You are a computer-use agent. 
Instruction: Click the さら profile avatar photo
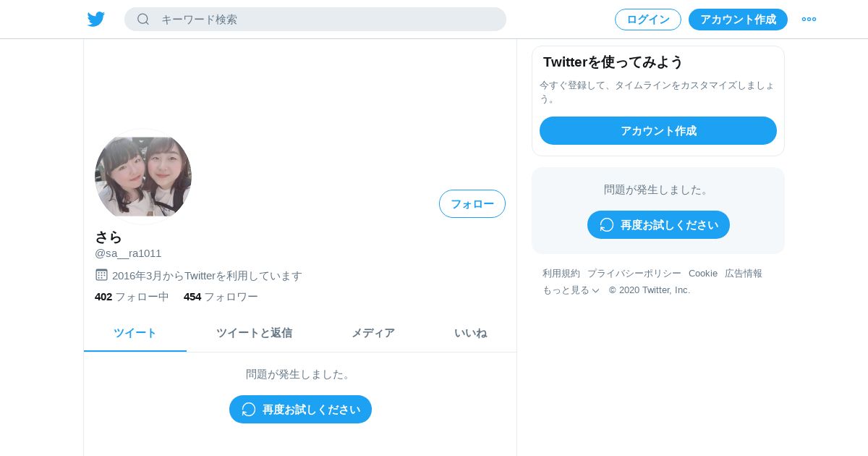[143, 177]
